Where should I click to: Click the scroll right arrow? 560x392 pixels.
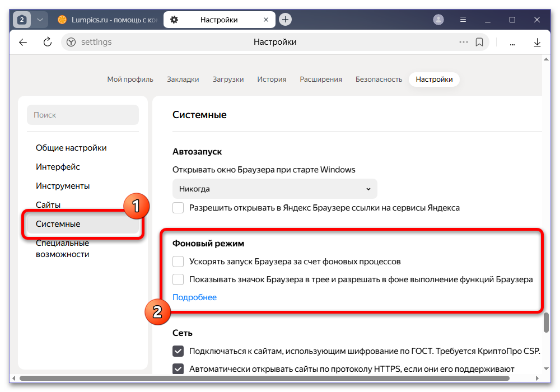(537, 379)
